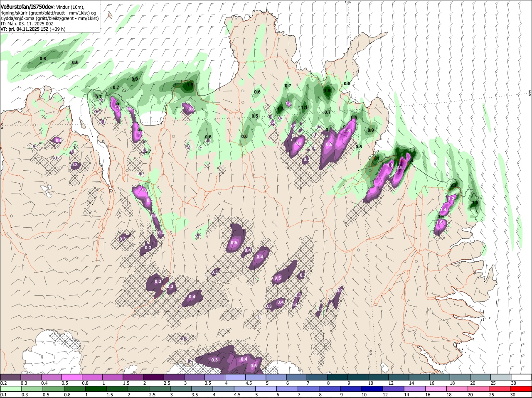Click the 0.1 label on the rain legend

tap(3, 395)
